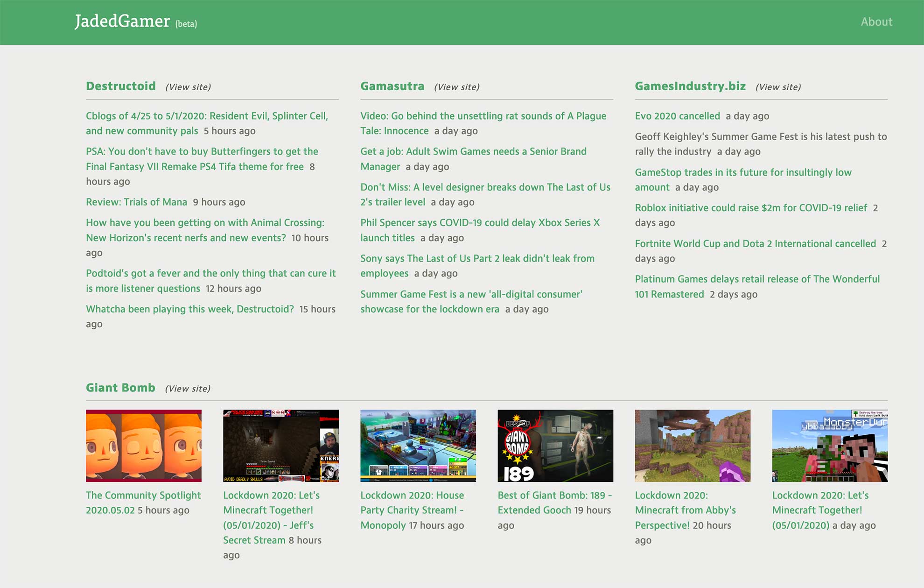Open The Community Spotlight 2020.05.02 title

[x=143, y=503]
